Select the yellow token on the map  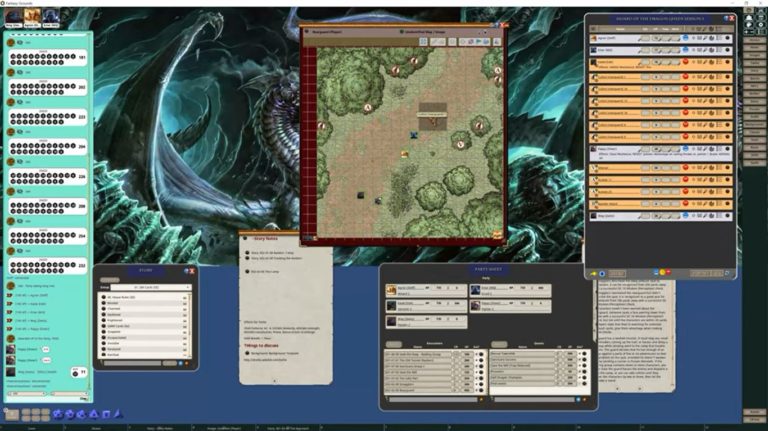[x=405, y=154]
